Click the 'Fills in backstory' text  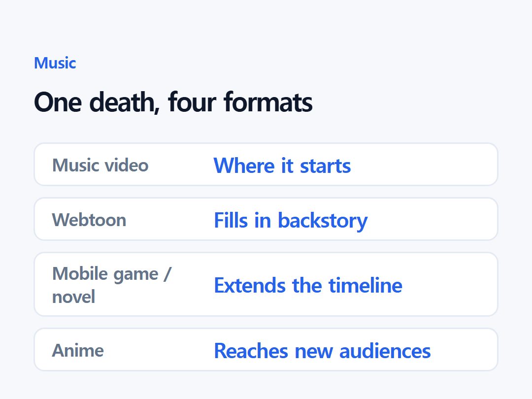(291, 221)
